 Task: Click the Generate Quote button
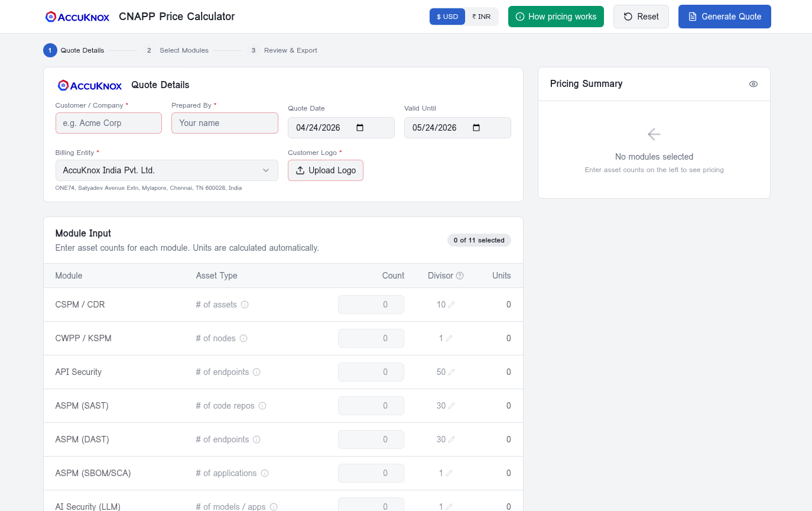point(725,17)
